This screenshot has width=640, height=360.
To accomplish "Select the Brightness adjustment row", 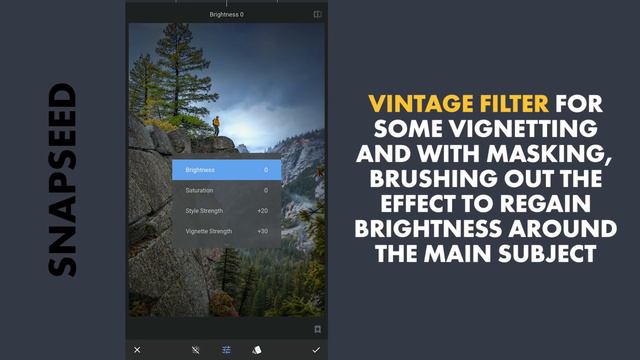I will 227,170.
